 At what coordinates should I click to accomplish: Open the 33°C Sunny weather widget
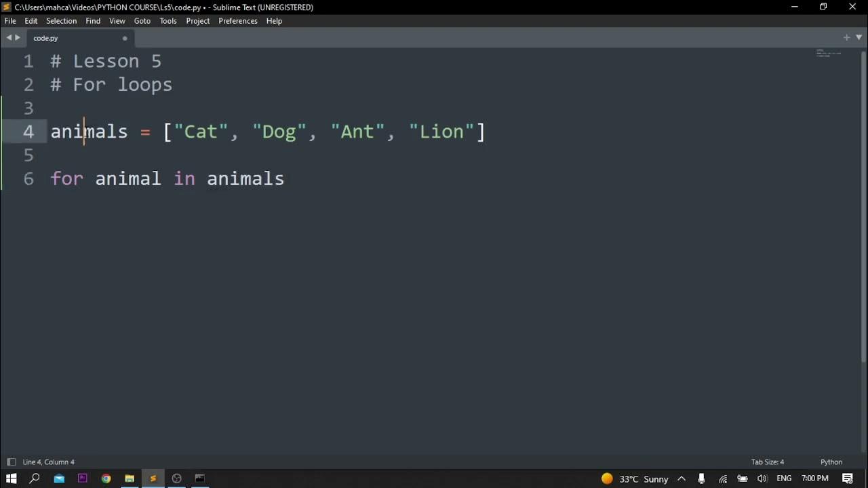635,479
